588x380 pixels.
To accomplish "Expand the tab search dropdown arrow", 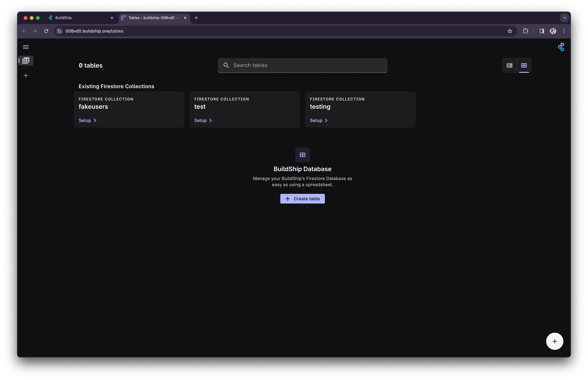I will 564,18.
